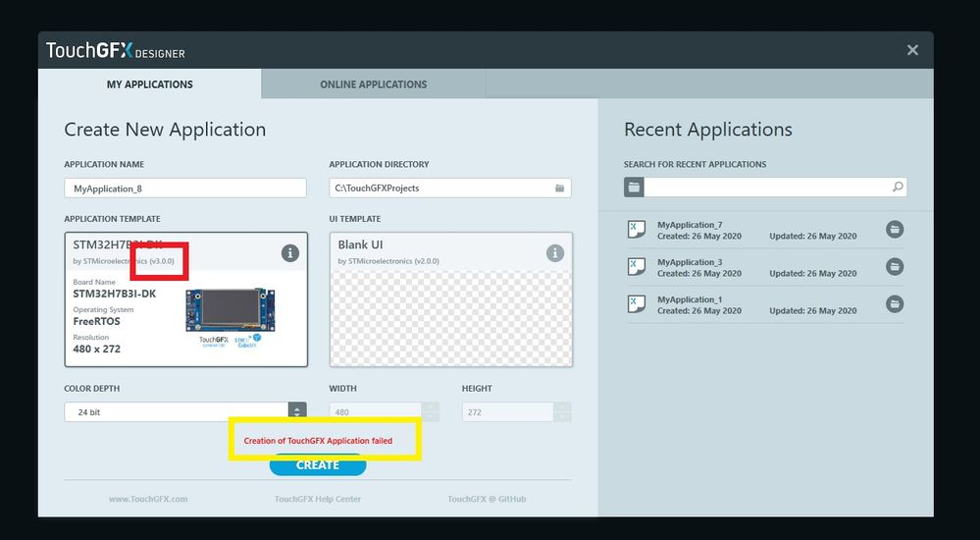Click the Width value field
Image resolution: width=980 pixels, height=540 pixels.
pos(376,411)
